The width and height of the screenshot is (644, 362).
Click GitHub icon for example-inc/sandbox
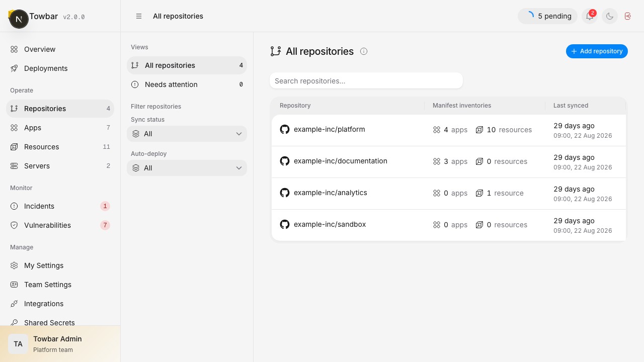[285, 224]
